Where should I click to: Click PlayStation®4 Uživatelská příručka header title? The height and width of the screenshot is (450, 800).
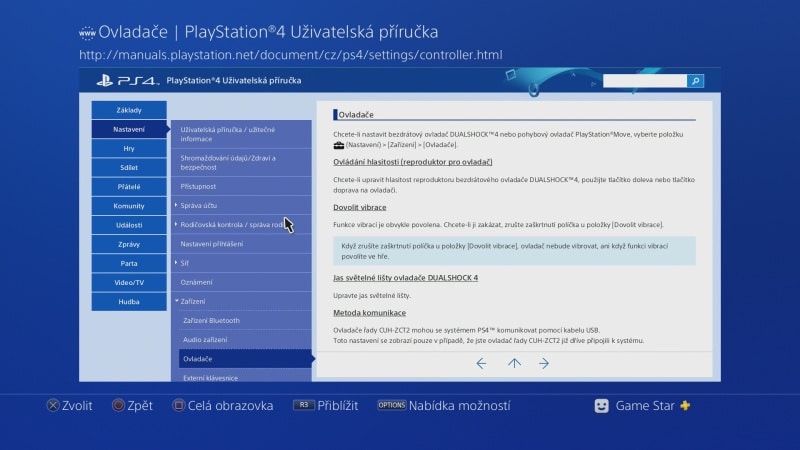click(x=234, y=81)
